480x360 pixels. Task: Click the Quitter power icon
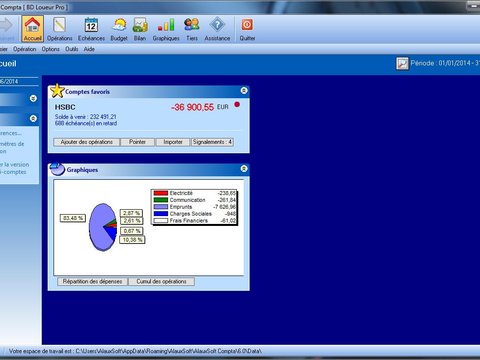(247, 29)
